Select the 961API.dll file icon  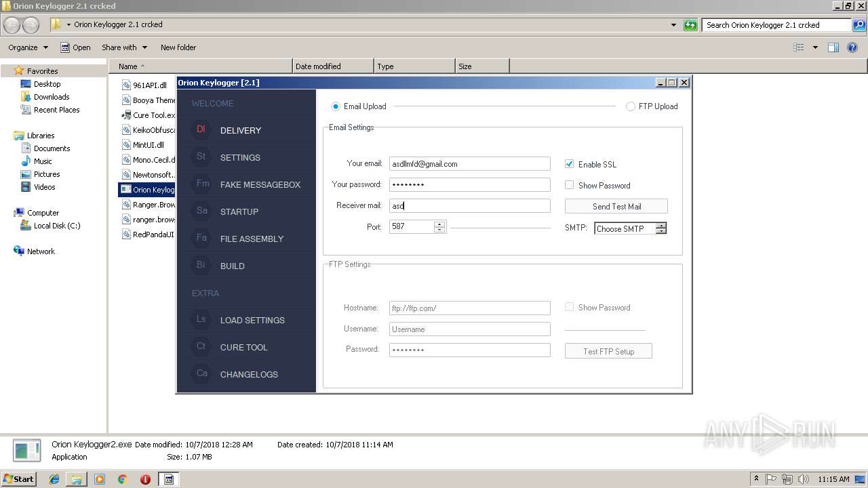[126, 85]
